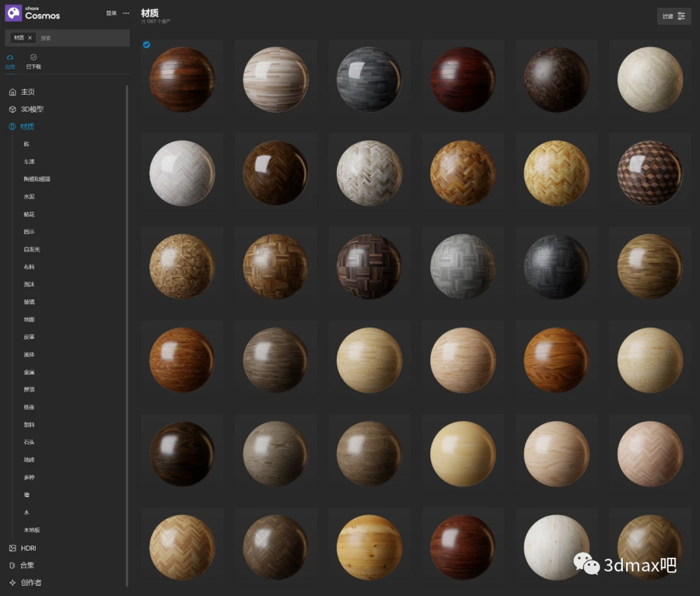Viewport: 700px width, 596px height.
Task: Open HDRI section via its image icon
Action: point(12,548)
